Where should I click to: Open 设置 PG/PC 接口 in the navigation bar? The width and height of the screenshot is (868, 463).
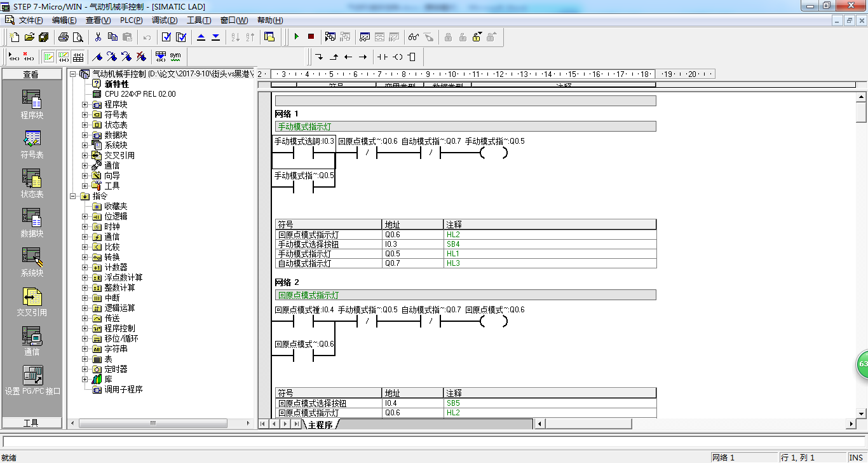click(32, 380)
